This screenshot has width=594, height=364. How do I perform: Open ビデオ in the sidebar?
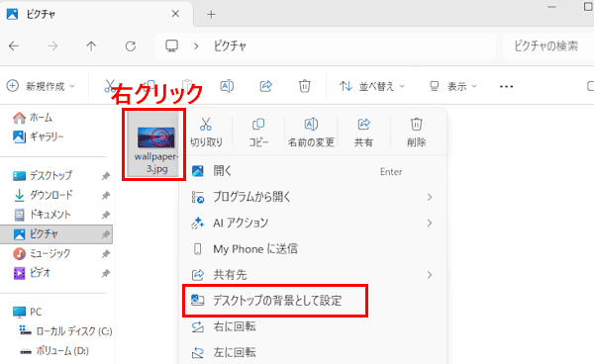[32, 273]
